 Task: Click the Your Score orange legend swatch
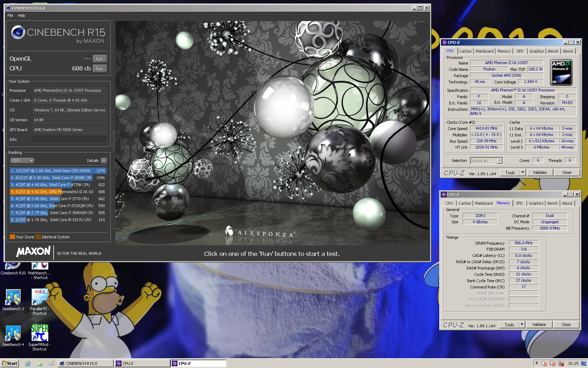click(x=12, y=237)
